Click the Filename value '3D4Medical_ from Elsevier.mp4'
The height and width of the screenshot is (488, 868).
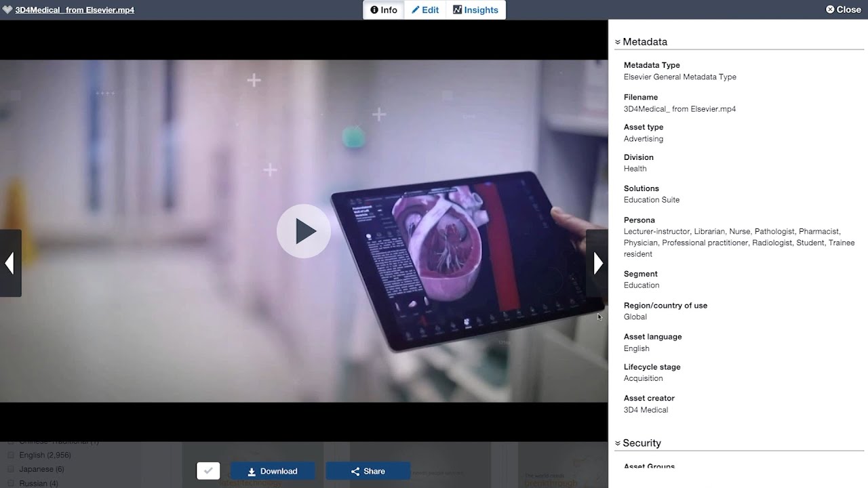pyautogui.click(x=679, y=108)
